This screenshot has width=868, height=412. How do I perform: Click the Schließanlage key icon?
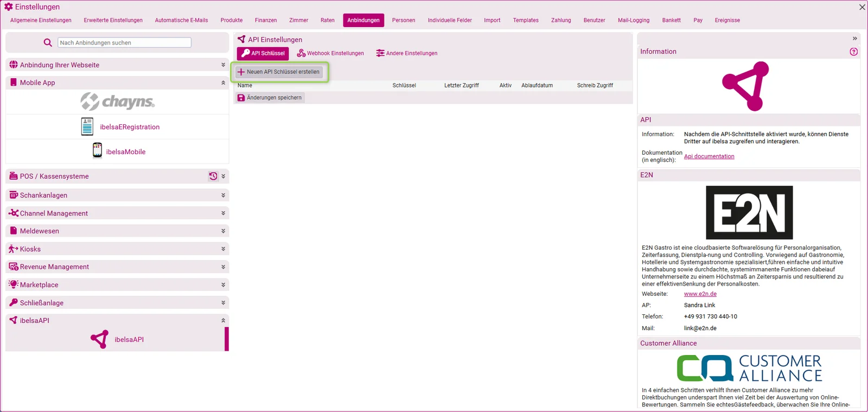[14, 302]
